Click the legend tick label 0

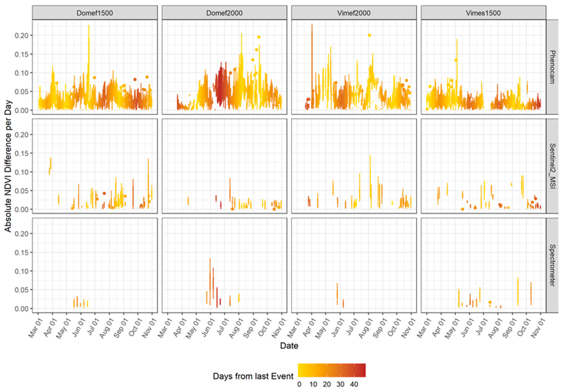tap(299, 384)
